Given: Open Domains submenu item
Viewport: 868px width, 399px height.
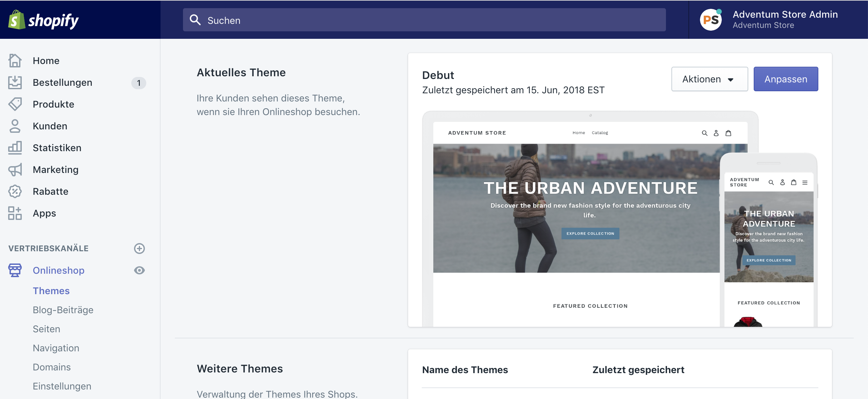Looking at the screenshot, I should pos(52,367).
